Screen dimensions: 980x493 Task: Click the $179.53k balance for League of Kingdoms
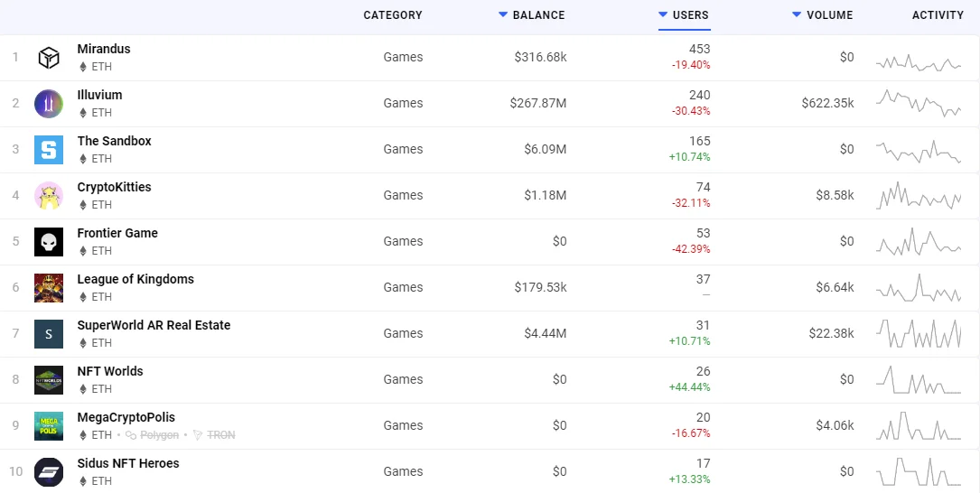541,287
